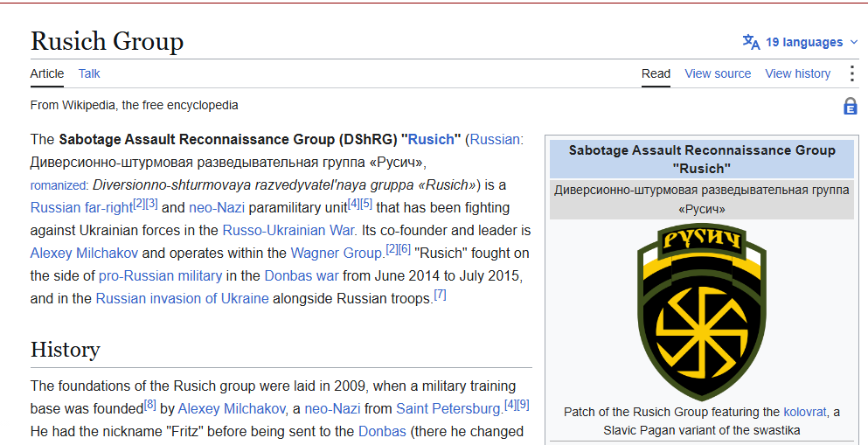Jump to citation [4] after paramilitary unit
The image size is (868, 445).
[x=353, y=205]
